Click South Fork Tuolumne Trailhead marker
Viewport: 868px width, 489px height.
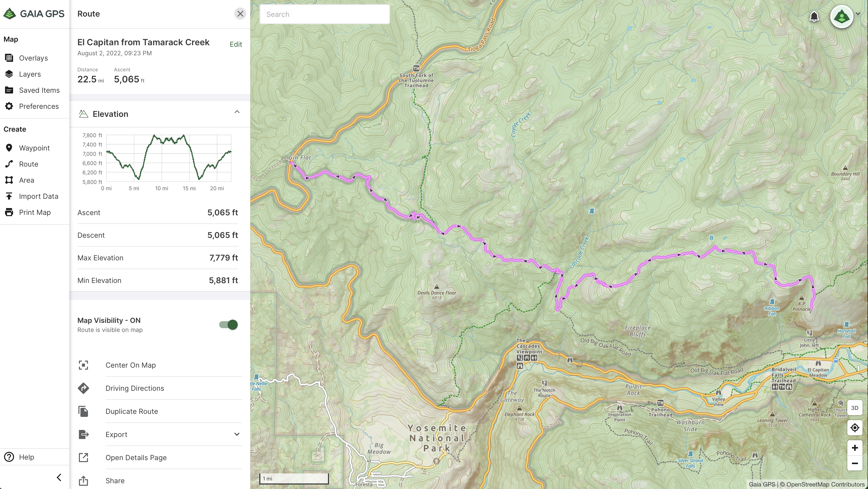pyautogui.click(x=416, y=68)
